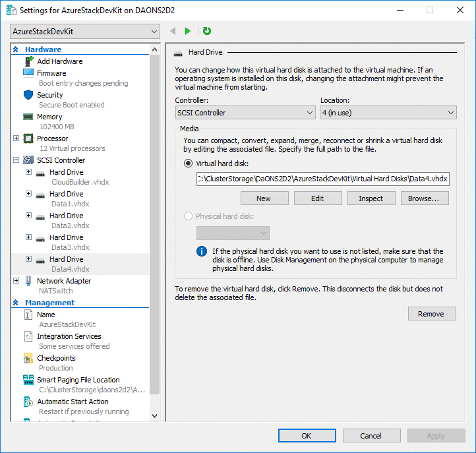Click the Automatic Start Action icon

click(28, 402)
